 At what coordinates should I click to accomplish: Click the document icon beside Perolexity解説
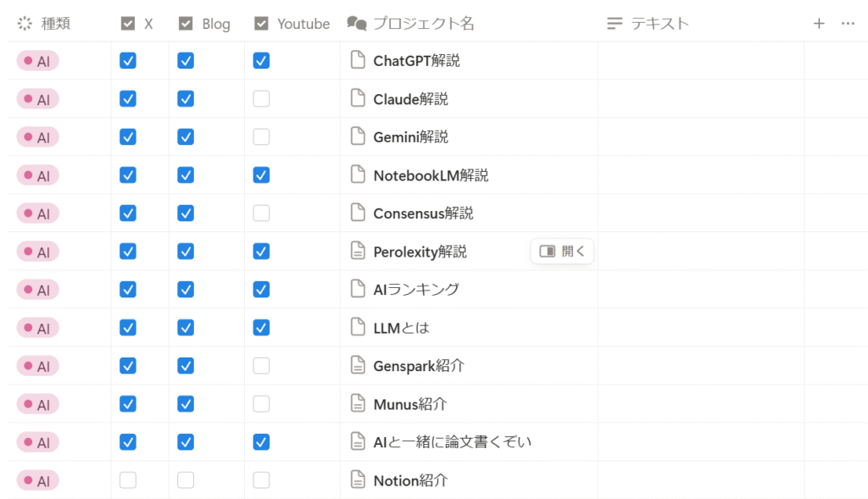coord(359,251)
